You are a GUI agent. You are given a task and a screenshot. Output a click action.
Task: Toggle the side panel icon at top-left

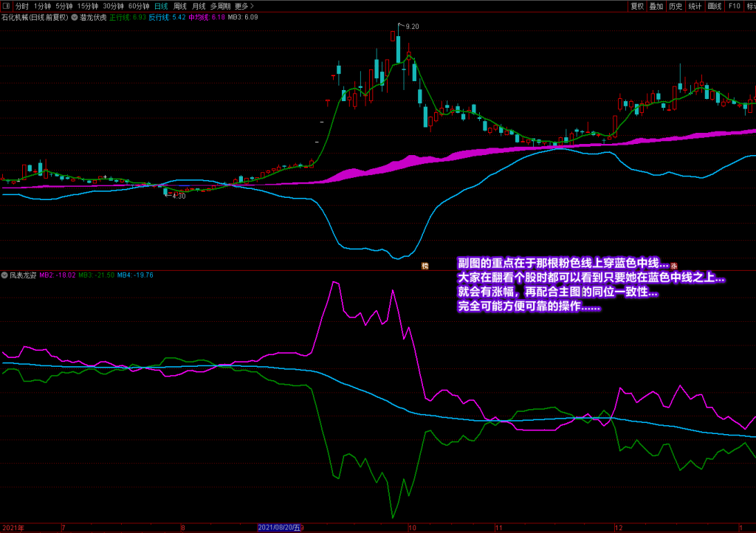(6, 6)
